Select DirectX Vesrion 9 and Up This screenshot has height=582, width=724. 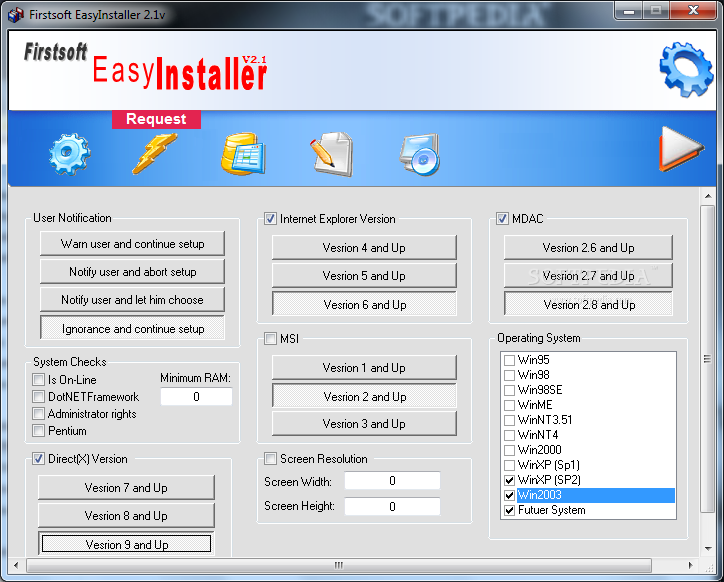tap(126, 544)
